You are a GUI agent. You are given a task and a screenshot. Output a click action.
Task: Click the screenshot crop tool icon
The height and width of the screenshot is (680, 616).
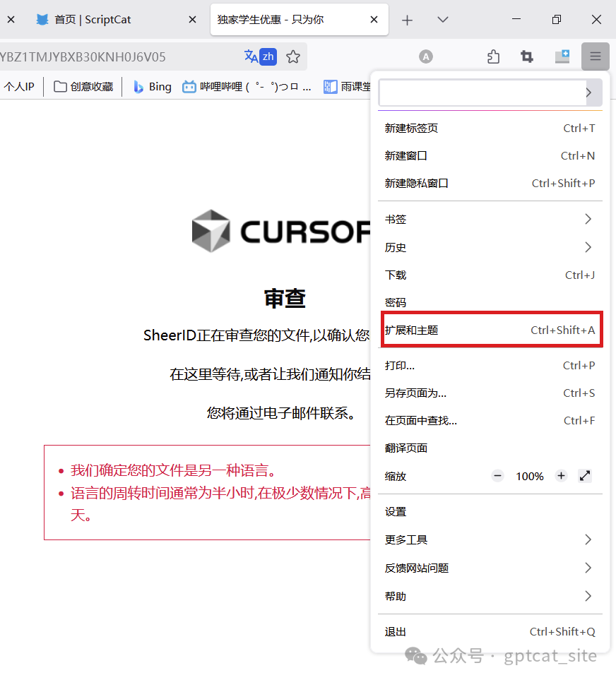[526, 56]
